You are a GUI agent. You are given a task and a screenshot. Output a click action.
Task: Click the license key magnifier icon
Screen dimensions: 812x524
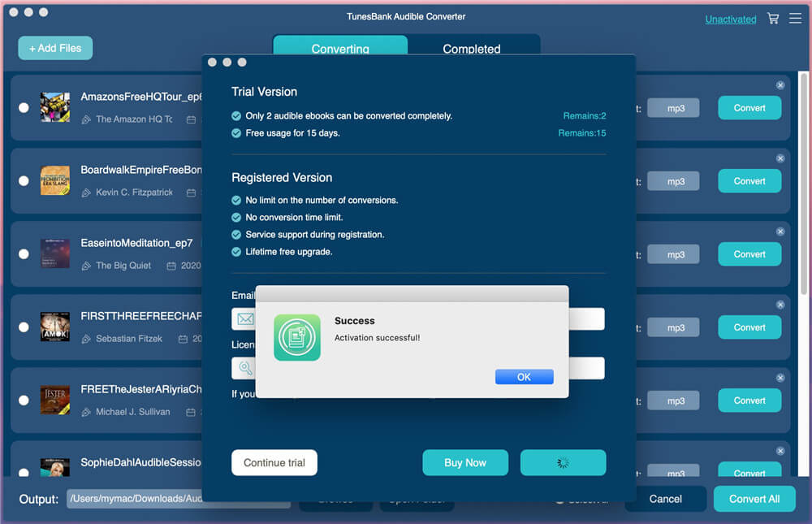[245, 368]
